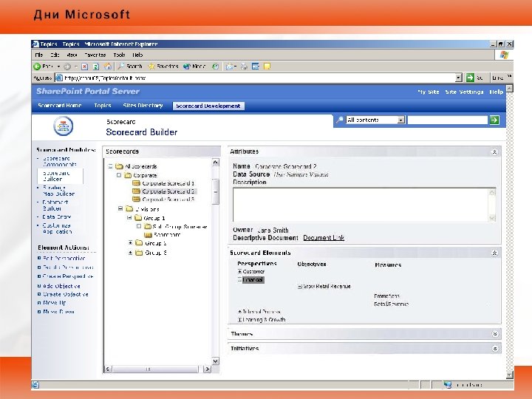
Task: Click the portal search text field
Action: tap(448, 120)
